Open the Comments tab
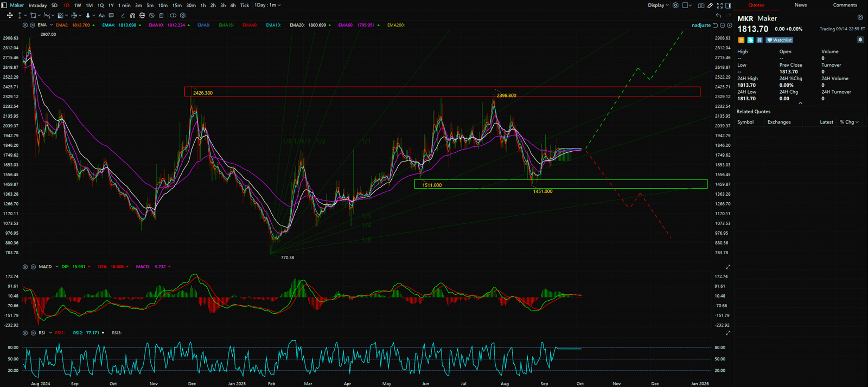This screenshot has width=868, height=387. click(845, 5)
